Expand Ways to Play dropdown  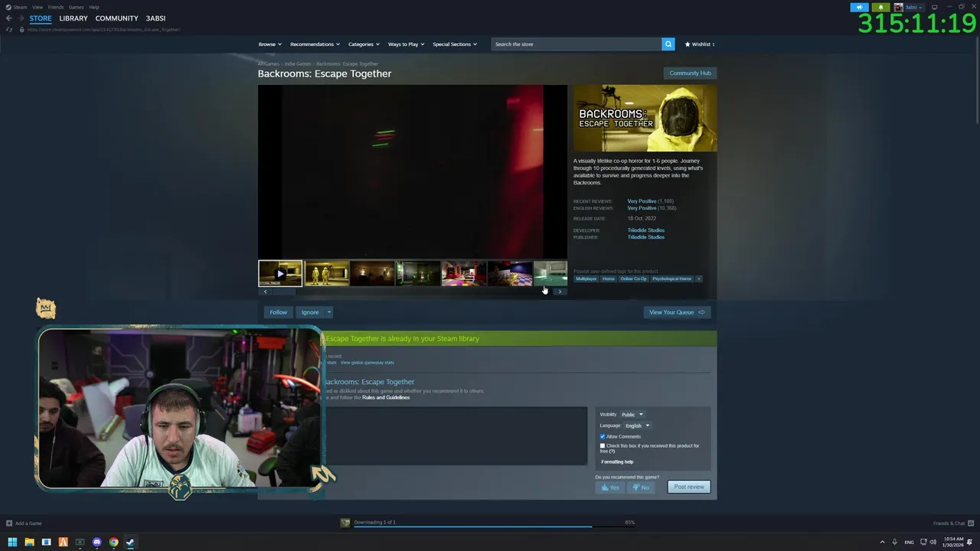[x=407, y=44]
